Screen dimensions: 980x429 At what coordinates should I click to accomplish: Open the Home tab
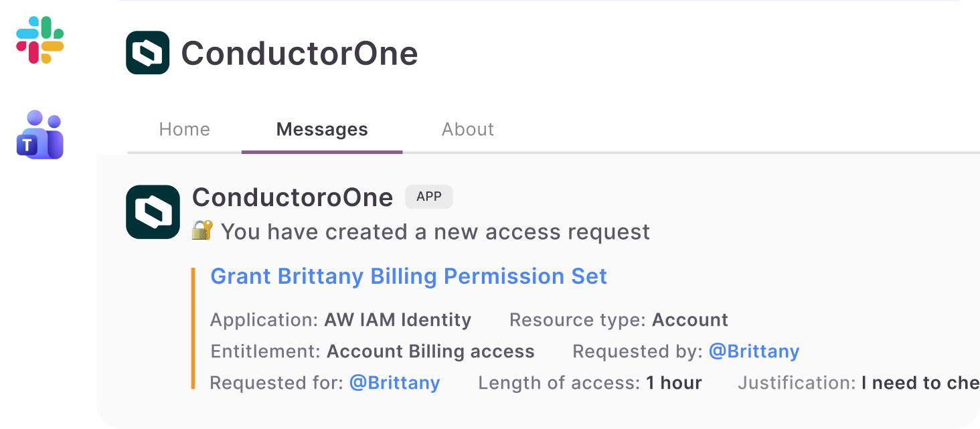[185, 129]
